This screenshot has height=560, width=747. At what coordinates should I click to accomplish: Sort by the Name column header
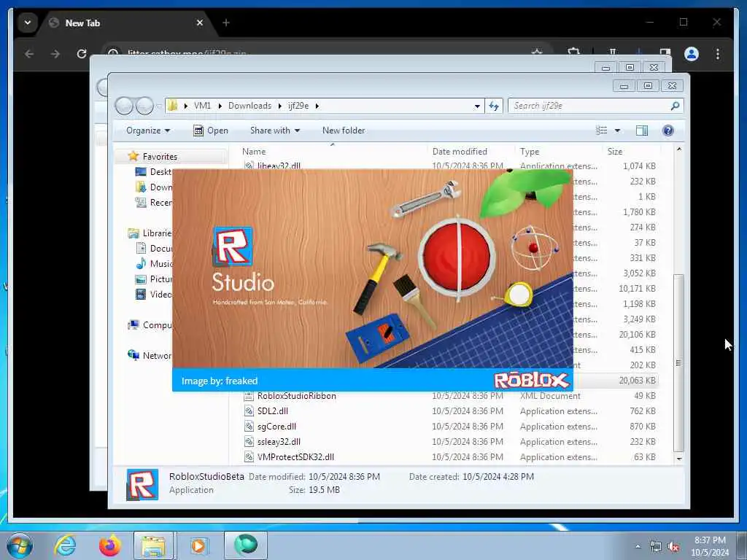point(254,152)
